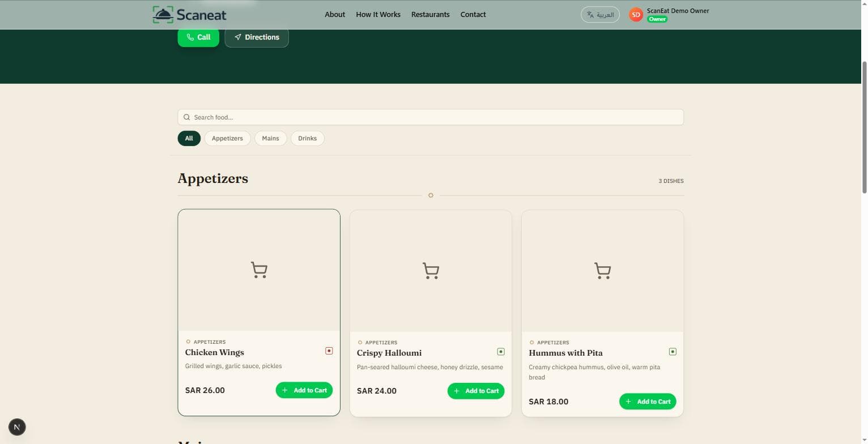Click the cart placeholder on Chicken Wings card
This screenshot has height=444, width=868.
259,270
